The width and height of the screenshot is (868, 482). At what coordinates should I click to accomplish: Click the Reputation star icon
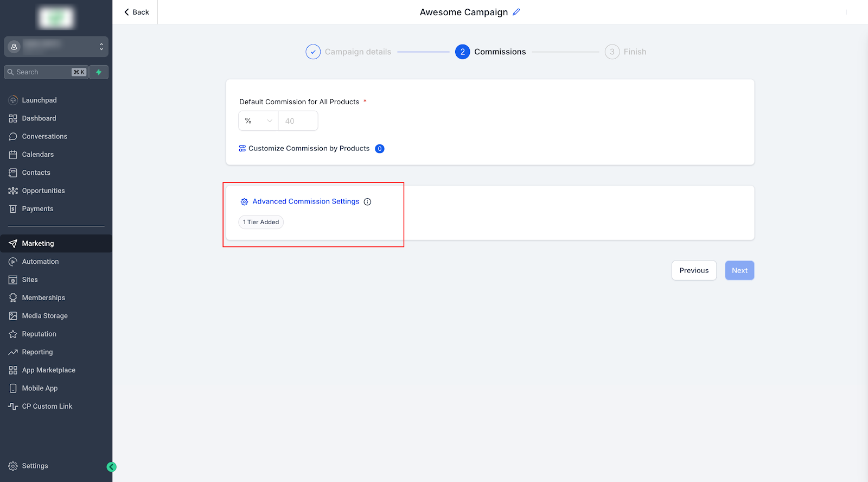(x=13, y=334)
